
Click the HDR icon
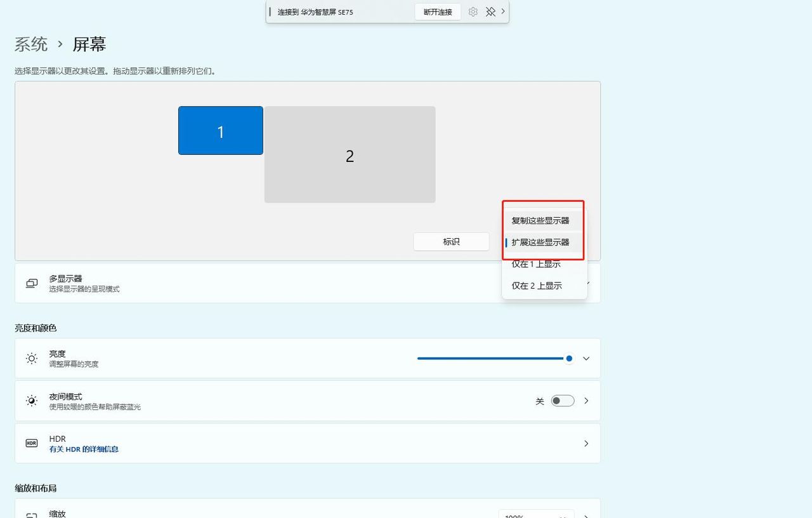click(32, 443)
